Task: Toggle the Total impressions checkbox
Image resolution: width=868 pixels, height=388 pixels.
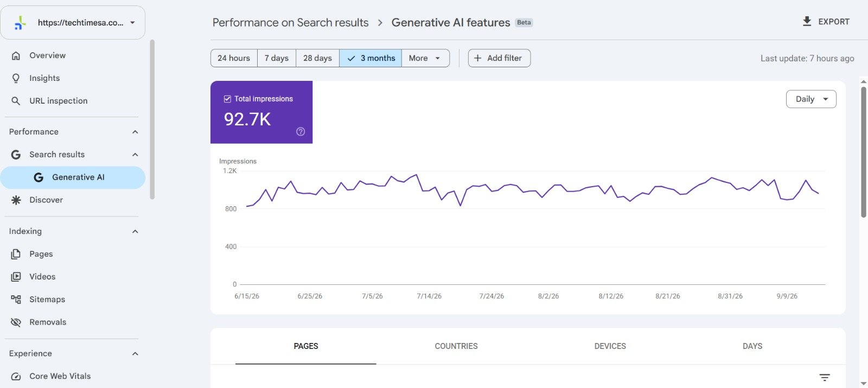Action: (x=227, y=99)
